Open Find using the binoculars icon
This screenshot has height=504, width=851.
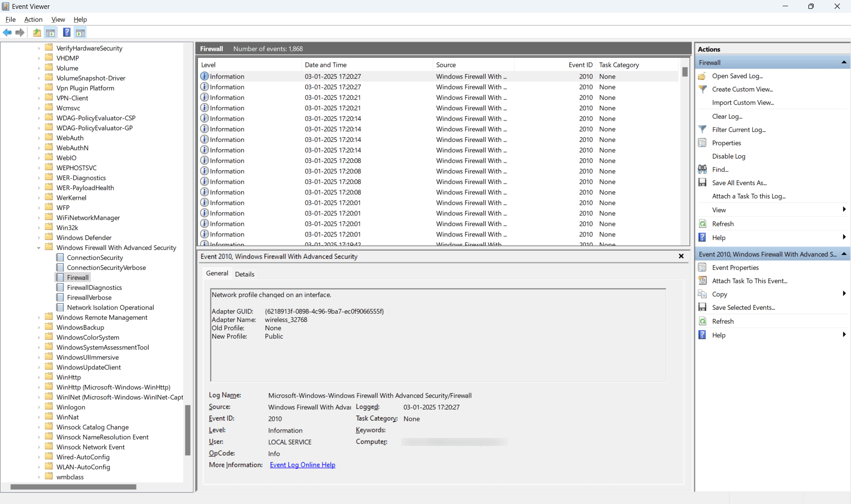point(703,169)
